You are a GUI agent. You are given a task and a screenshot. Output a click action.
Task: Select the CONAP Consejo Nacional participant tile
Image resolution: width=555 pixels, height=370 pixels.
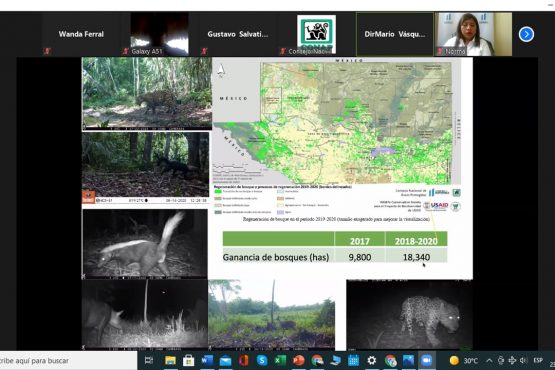[x=316, y=34]
